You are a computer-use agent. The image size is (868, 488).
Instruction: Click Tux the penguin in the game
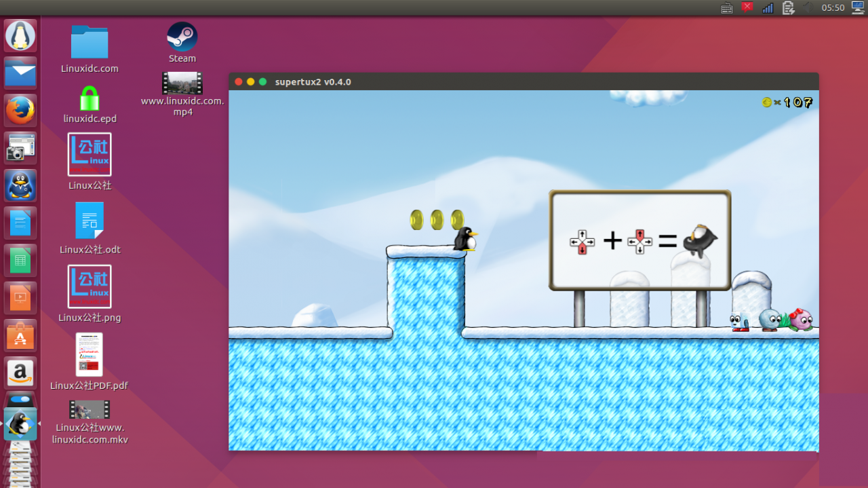pyautogui.click(x=465, y=239)
